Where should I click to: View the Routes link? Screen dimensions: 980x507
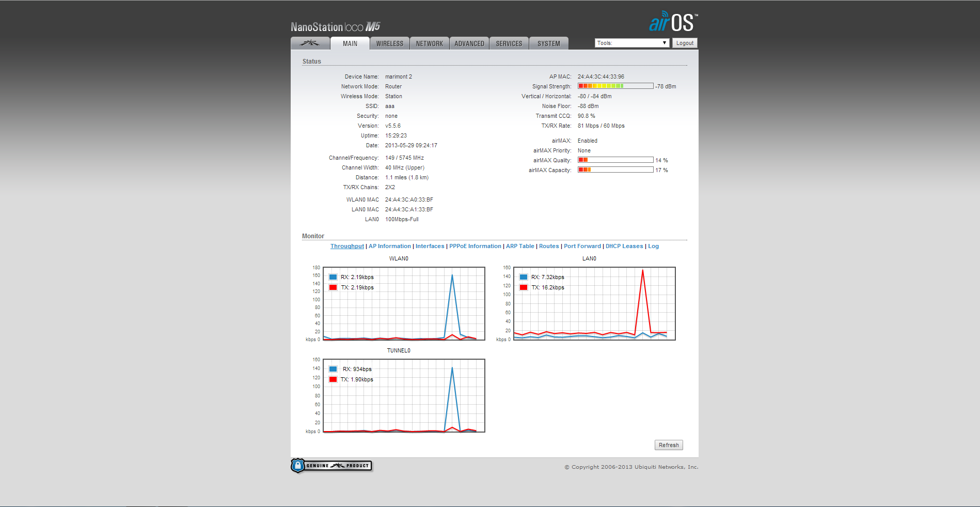[x=549, y=246]
